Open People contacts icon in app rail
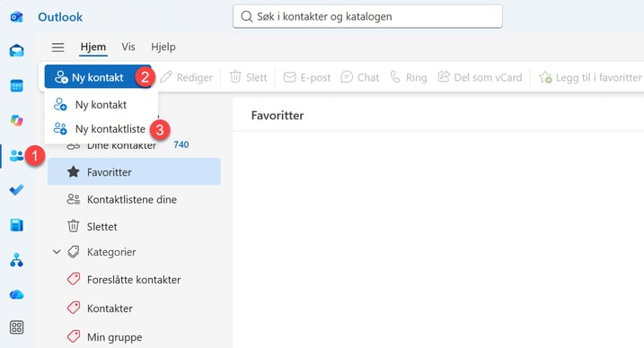Image resolution: width=644 pixels, height=348 pixels. [x=17, y=156]
